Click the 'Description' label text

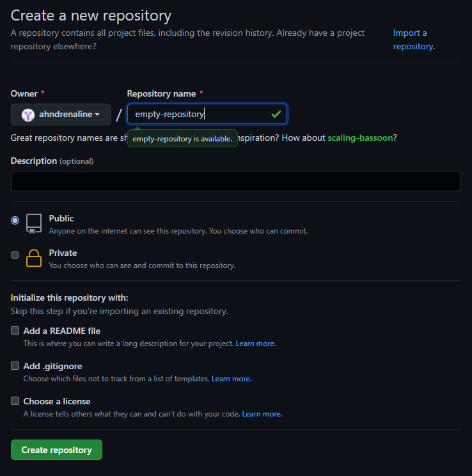click(34, 161)
